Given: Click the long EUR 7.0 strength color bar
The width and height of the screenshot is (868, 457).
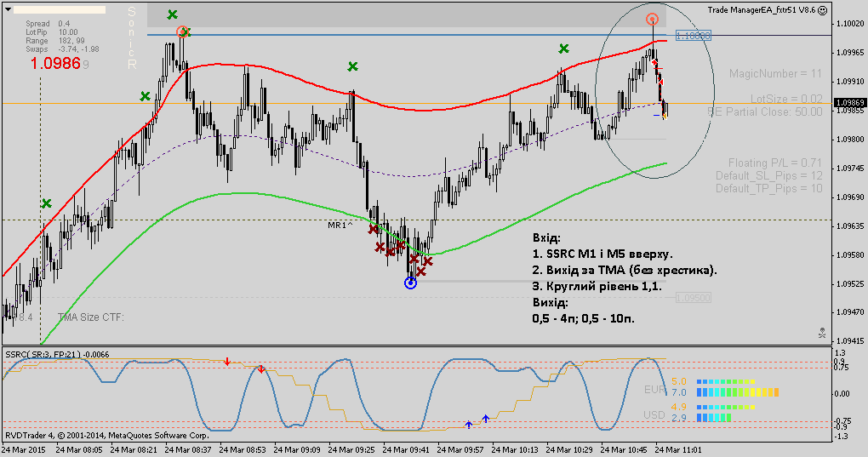Looking at the screenshot, I should click(x=737, y=392).
